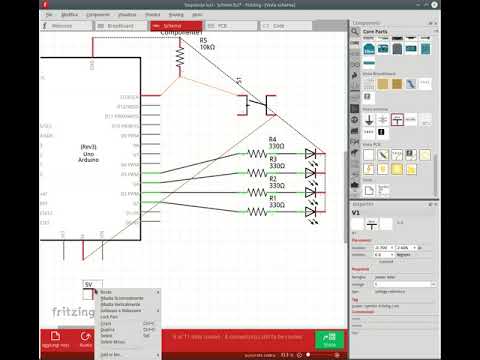Viewport: 480px width, 360px height.
Task: Select the diagonal trace PCB part
Action: 383,155
